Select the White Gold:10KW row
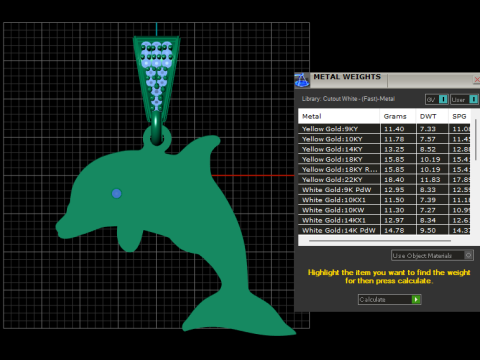Viewport: 480px width, 360px height. click(x=384, y=210)
